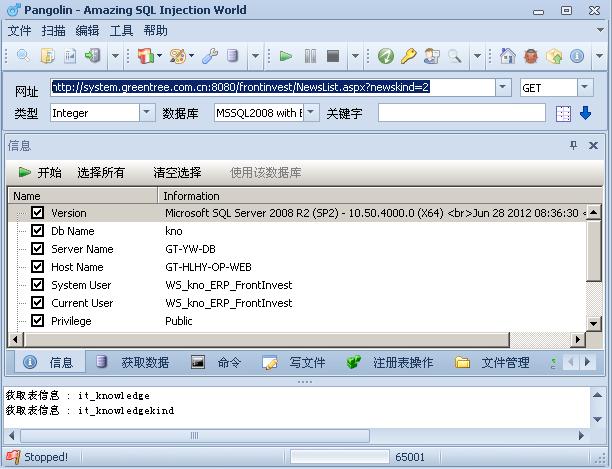This screenshot has width=612, height=469.
Task: Expand dropdown arrow after stop icon
Action: pyautogui.click(x=355, y=56)
